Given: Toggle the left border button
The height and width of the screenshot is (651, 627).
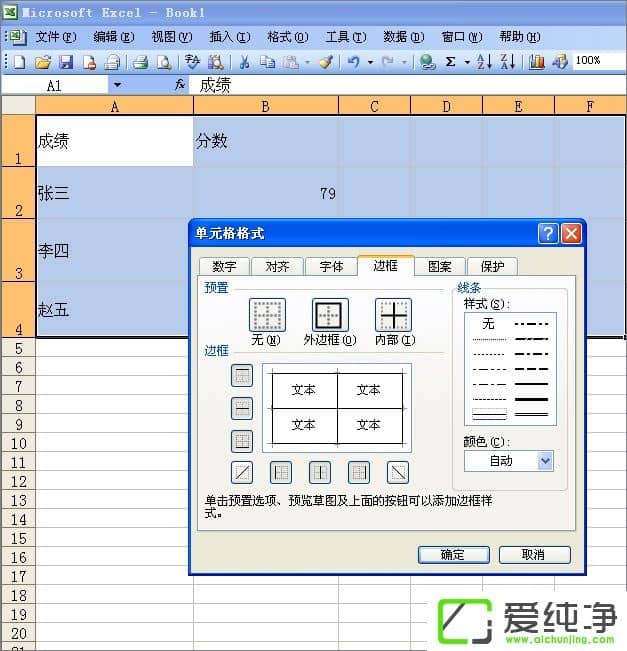Looking at the screenshot, I should (x=281, y=472).
